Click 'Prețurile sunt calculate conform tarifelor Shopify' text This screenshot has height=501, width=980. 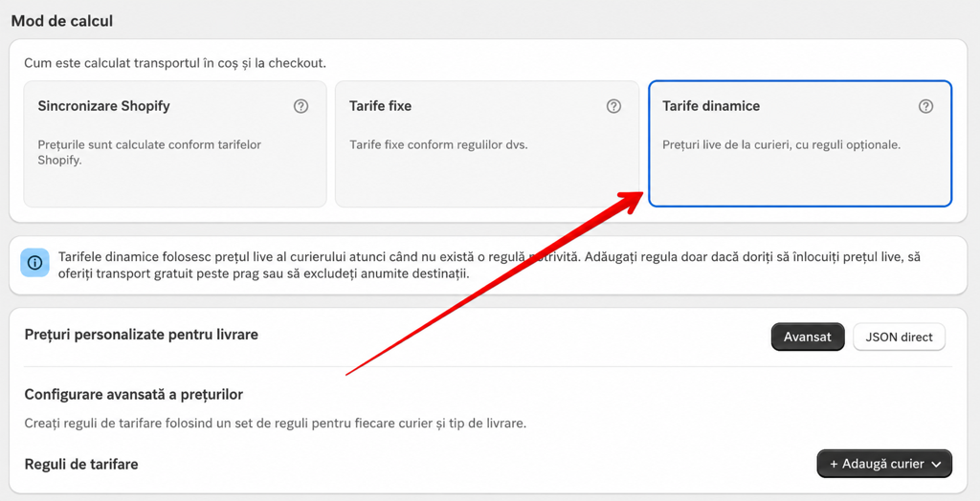(x=149, y=152)
